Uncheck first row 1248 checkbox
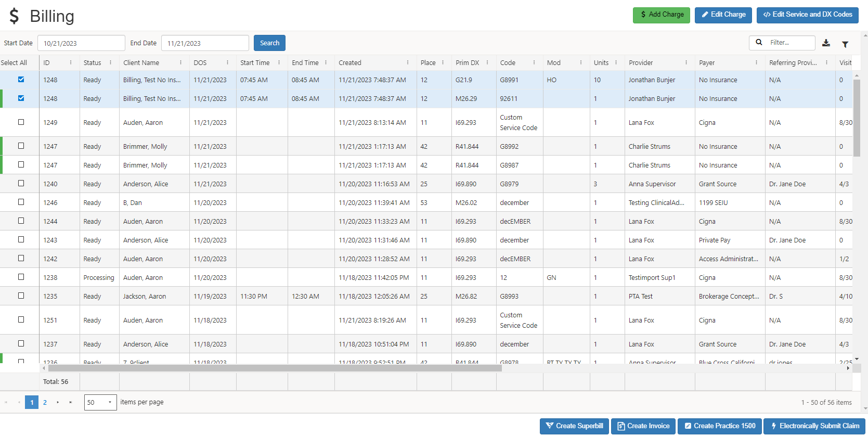 21,80
